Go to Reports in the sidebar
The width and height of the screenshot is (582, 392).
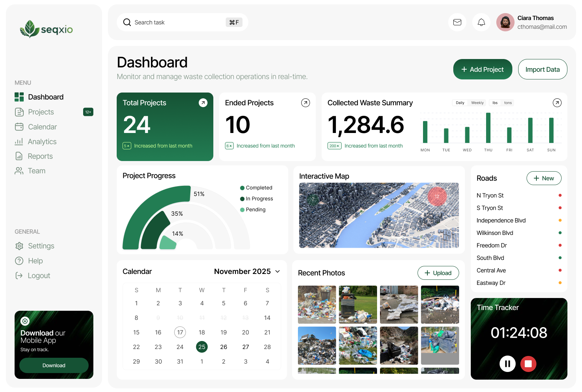pyautogui.click(x=40, y=156)
